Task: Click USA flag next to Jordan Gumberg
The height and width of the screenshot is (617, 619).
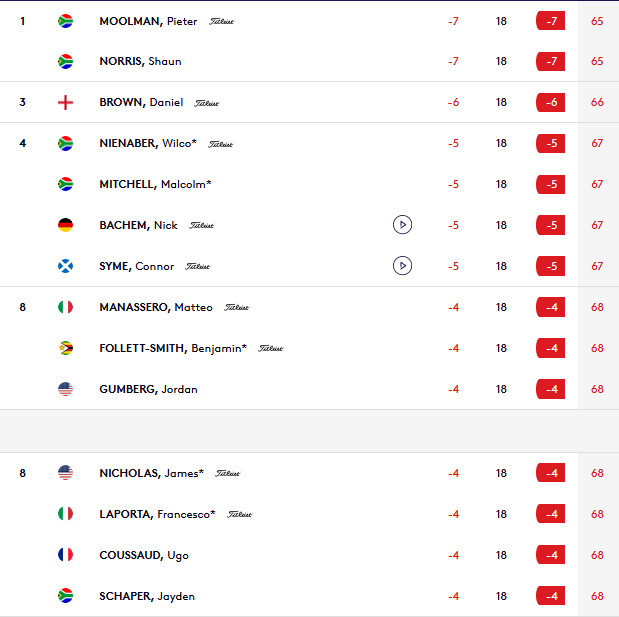Action: 65,389
